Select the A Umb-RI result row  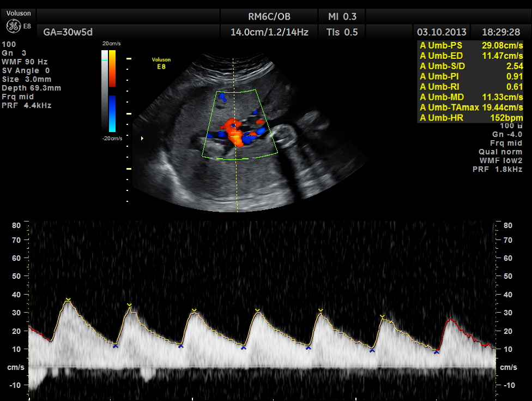click(x=471, y=87)
